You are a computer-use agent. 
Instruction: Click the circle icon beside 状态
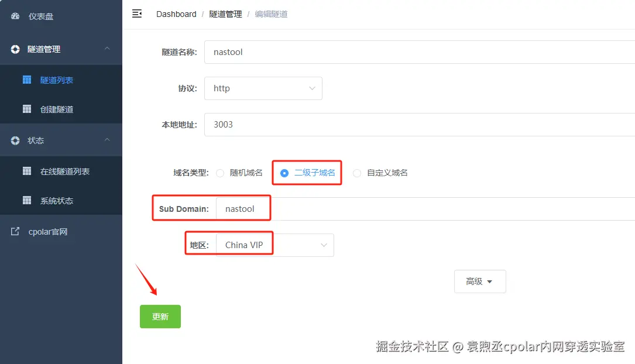(x=15, y=140)
